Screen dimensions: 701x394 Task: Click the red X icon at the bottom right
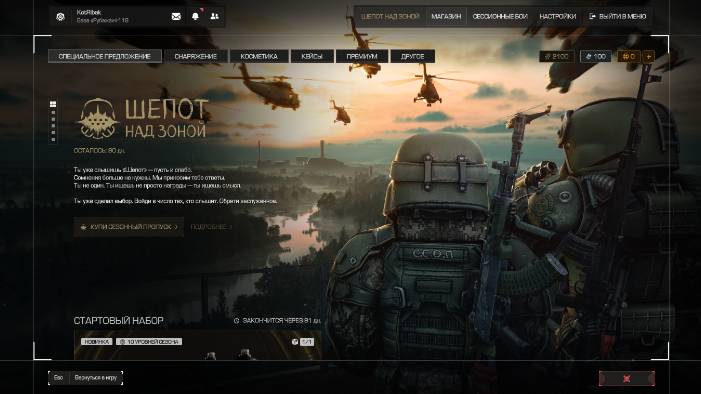point(627,378)
